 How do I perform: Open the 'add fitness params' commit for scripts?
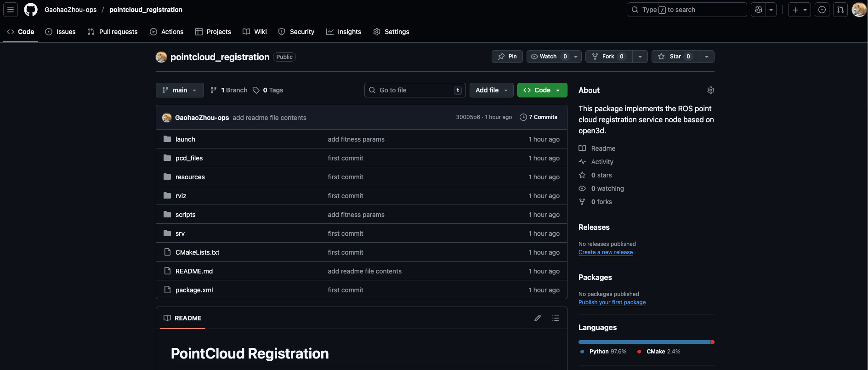pyautogui.click(x=356, y=215)
